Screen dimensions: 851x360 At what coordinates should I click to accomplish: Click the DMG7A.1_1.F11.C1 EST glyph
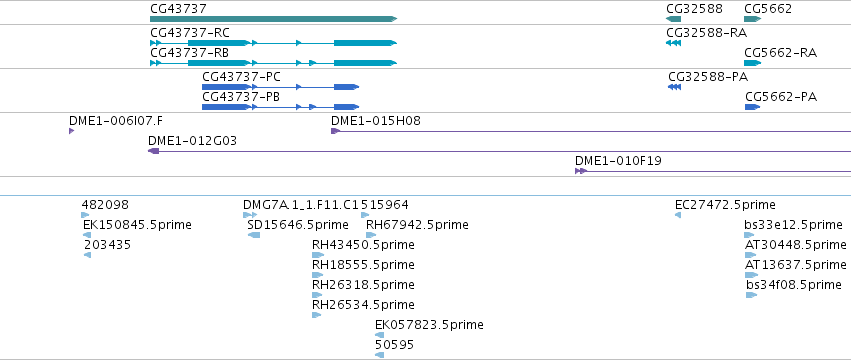(x=250, y=215)
